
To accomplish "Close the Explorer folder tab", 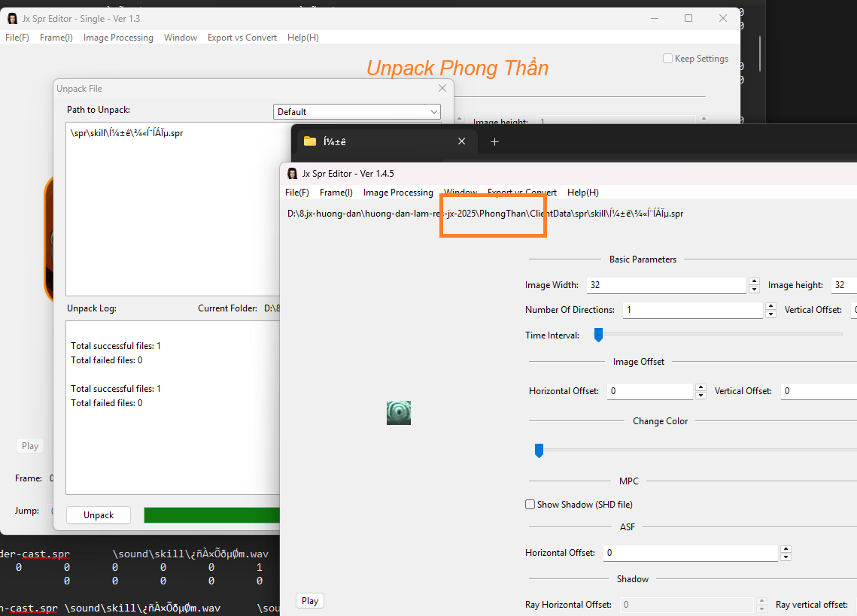I will pyautogui.click(x=462, y=141).
